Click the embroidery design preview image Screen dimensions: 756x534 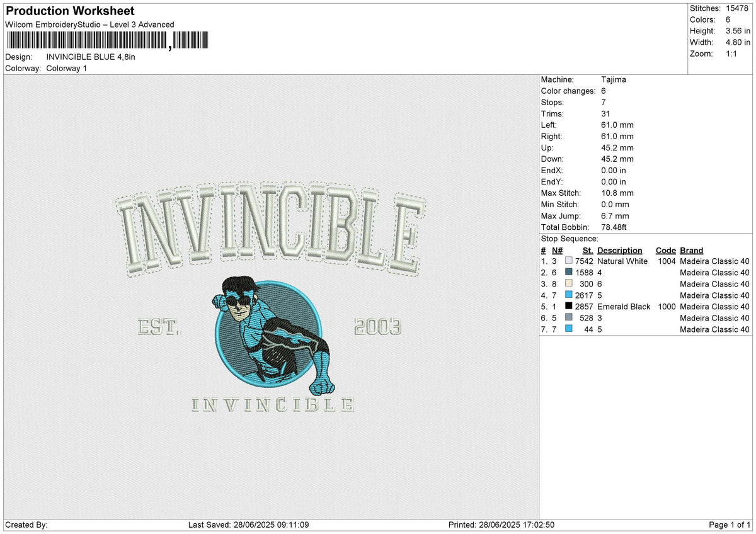point(271,297)
